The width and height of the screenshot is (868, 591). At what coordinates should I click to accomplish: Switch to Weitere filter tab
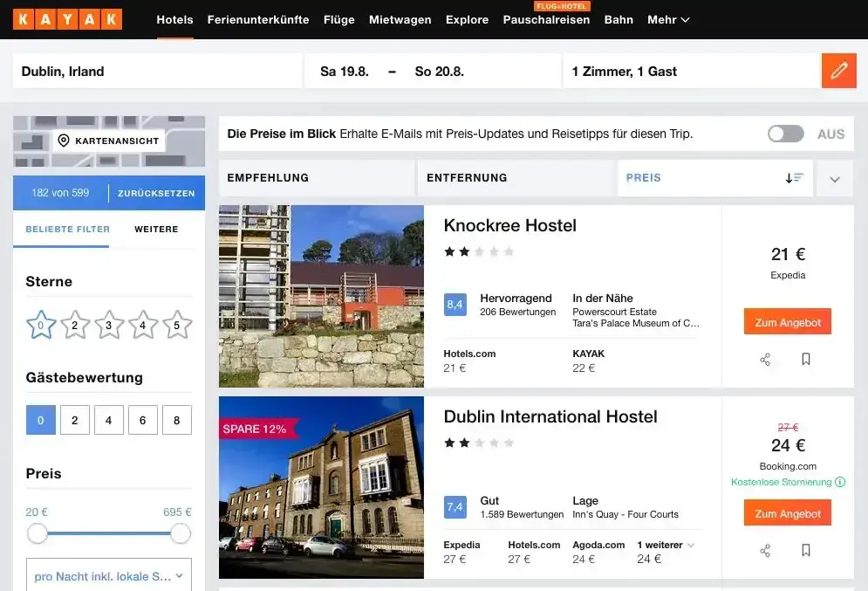(156, 230)
